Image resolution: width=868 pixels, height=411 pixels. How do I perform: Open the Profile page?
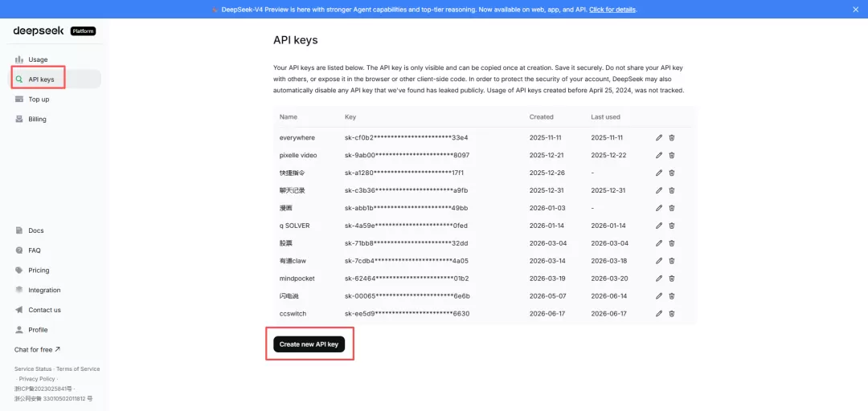[x=55, y=330]
